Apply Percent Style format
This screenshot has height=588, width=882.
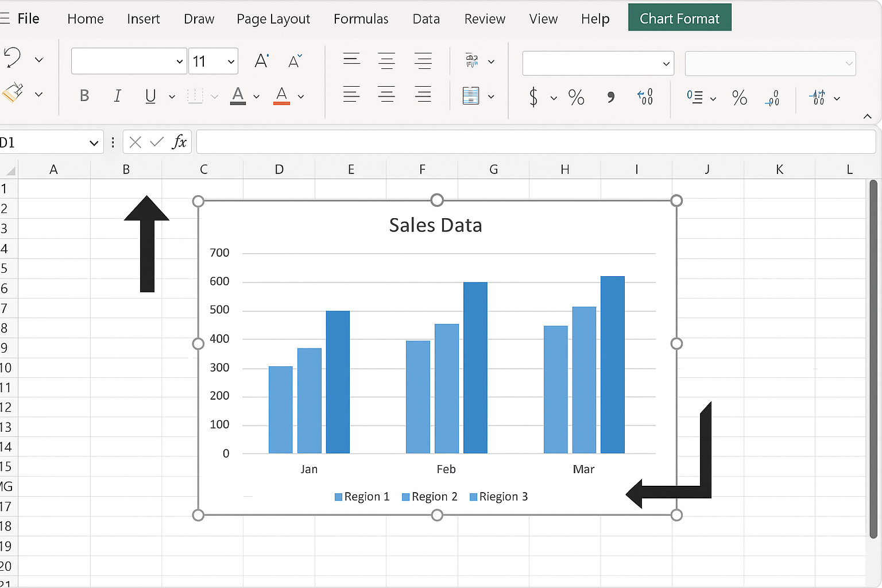[x=576, y=97]
